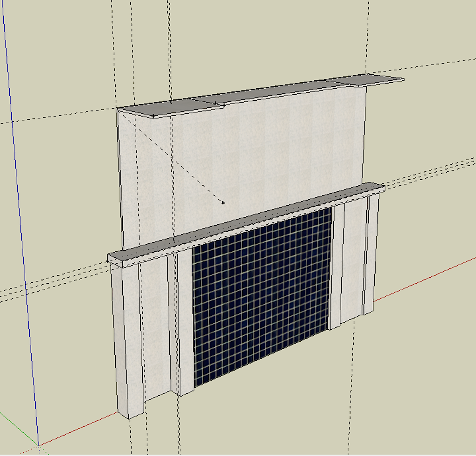
Task: Pick the top face of the middle ledge
Action: (x=246, y=221)
